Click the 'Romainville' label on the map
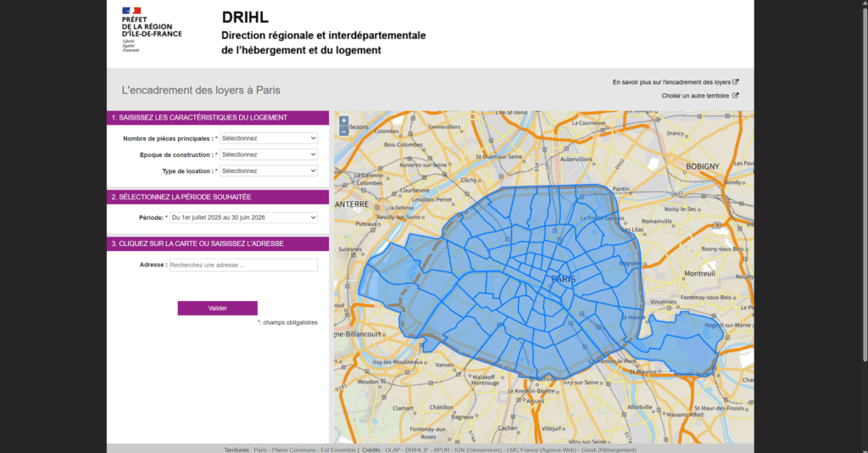 [x=657, y=221]
